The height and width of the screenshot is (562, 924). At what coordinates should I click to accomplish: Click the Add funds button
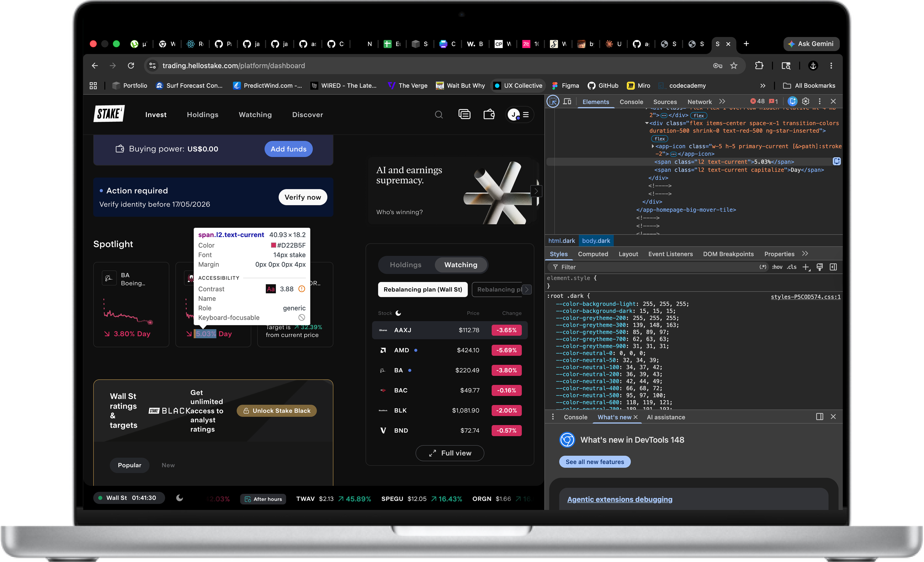(x=288, y=149)
